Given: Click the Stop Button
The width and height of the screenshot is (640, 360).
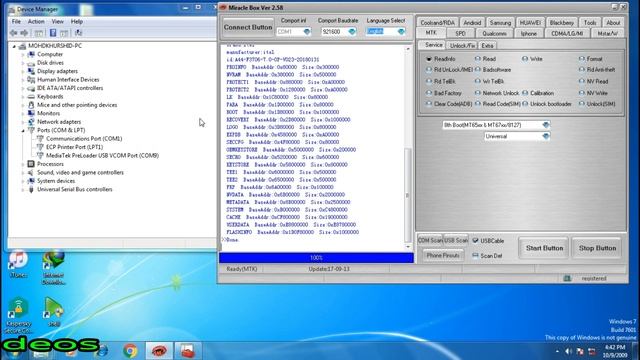Looking at the screenshot, I should [597, 248].
